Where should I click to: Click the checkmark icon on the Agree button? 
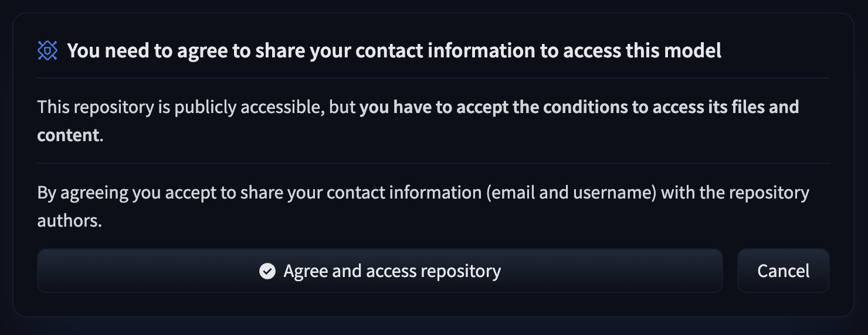(x=267, y=271)
